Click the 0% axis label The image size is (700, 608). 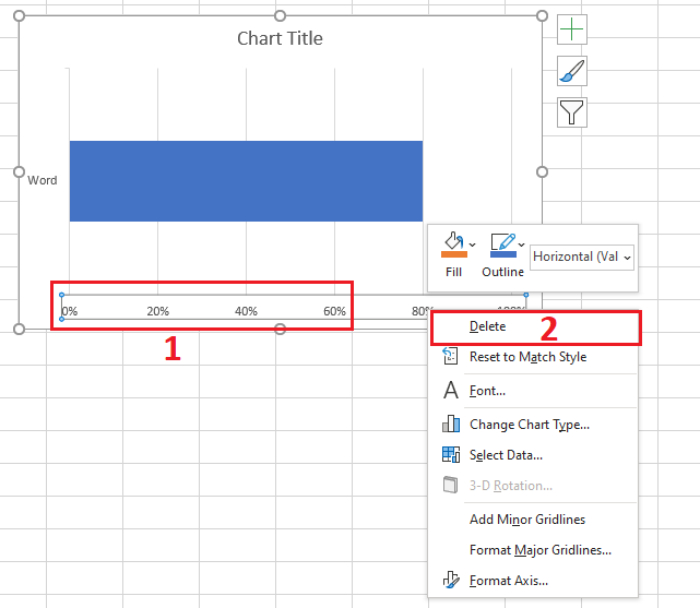click(x=70, y=311)
